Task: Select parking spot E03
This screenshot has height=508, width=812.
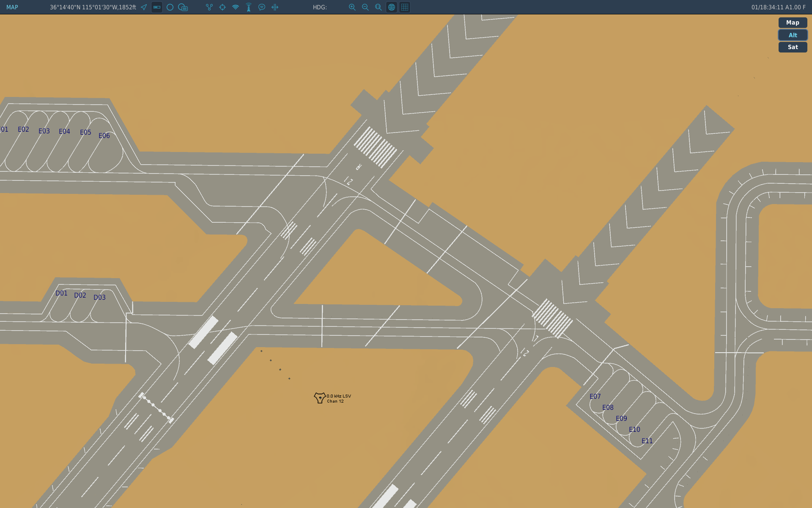Action: [x=44, y=131]
